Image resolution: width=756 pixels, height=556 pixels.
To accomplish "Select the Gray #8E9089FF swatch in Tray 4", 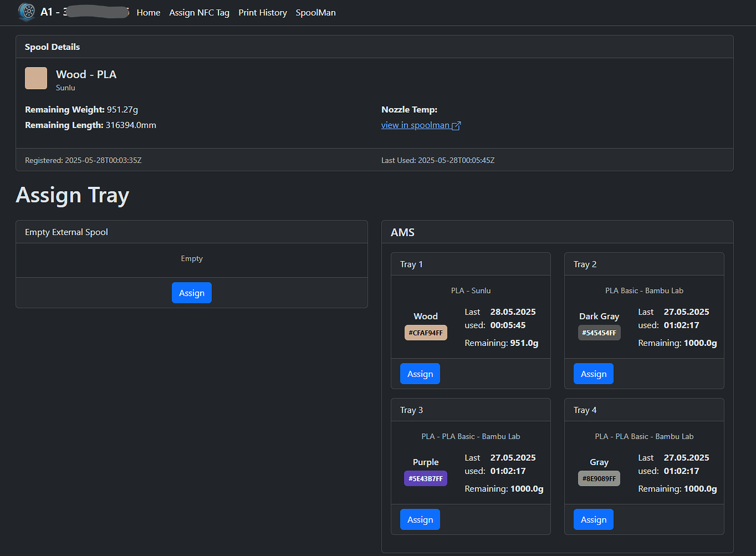I will coord(599,478).
